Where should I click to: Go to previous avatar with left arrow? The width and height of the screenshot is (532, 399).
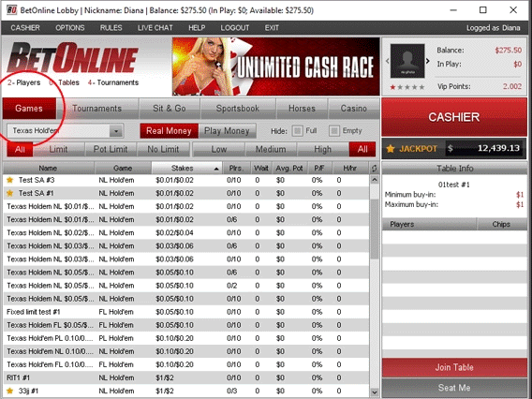pos(387,61)
